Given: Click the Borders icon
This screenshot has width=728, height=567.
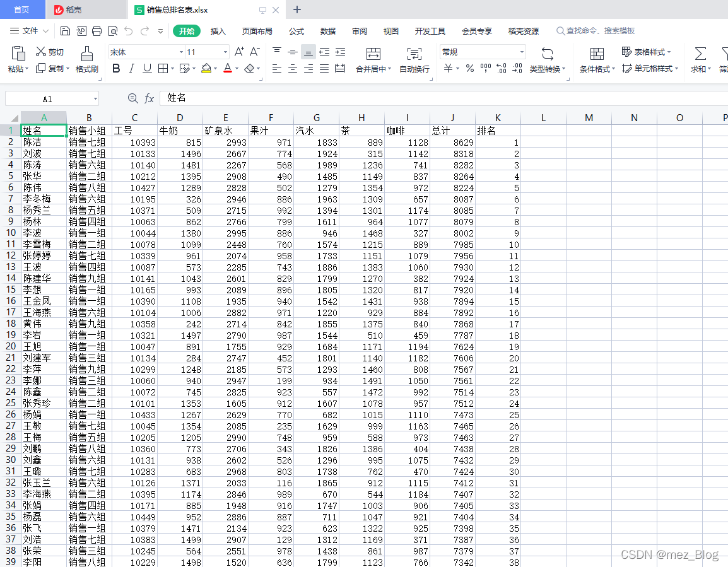Looking at the screenshot, I should (x=163, y=69).
